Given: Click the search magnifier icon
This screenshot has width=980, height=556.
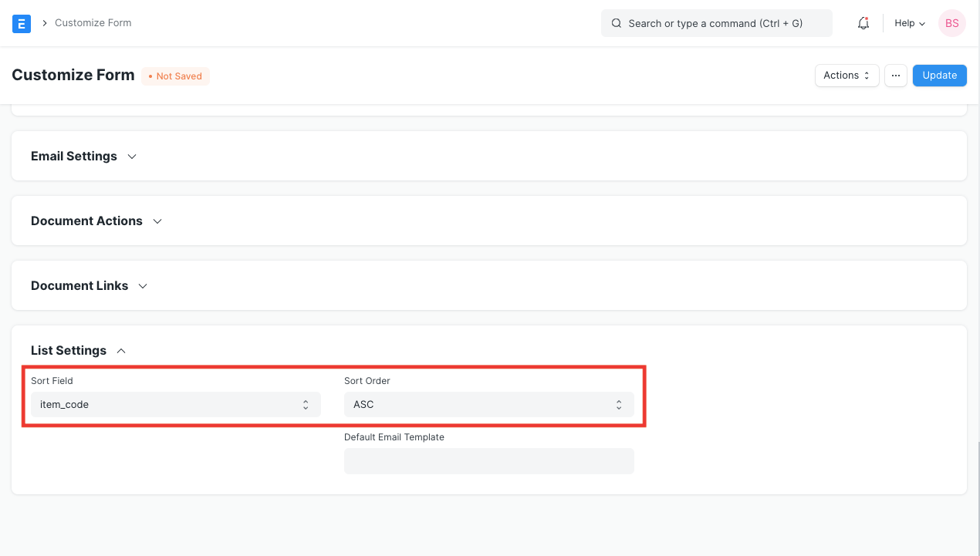Looking at the screenshot, I should click(x=617, y=23).
